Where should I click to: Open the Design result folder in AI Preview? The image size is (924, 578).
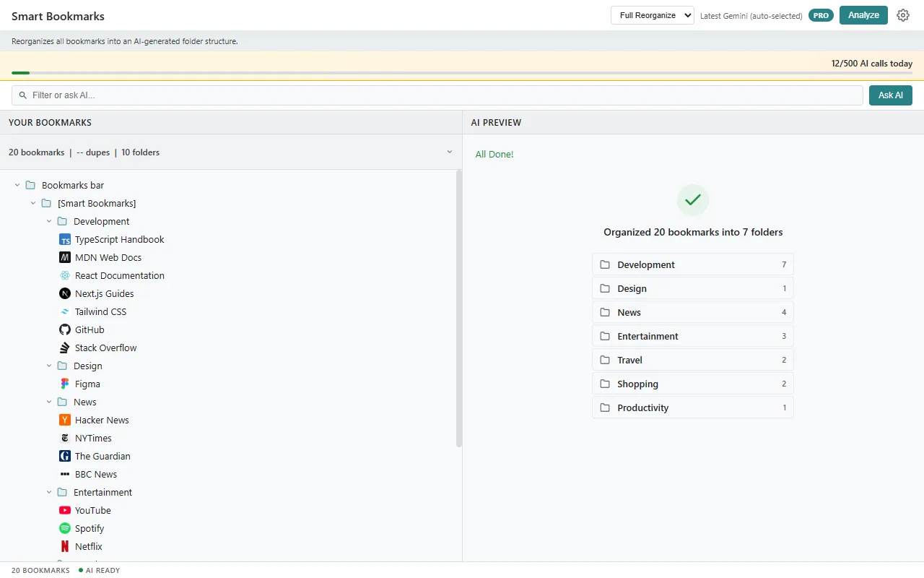pos(693,288)
